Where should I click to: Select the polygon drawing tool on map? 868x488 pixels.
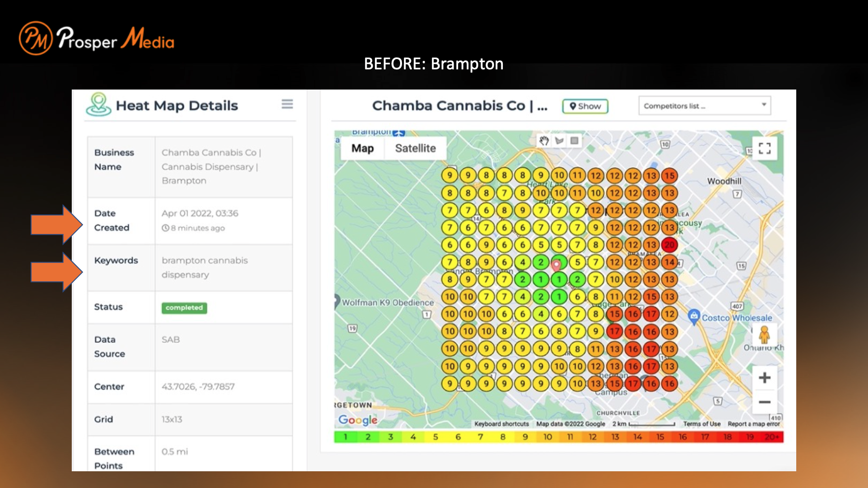pos(559,141)
